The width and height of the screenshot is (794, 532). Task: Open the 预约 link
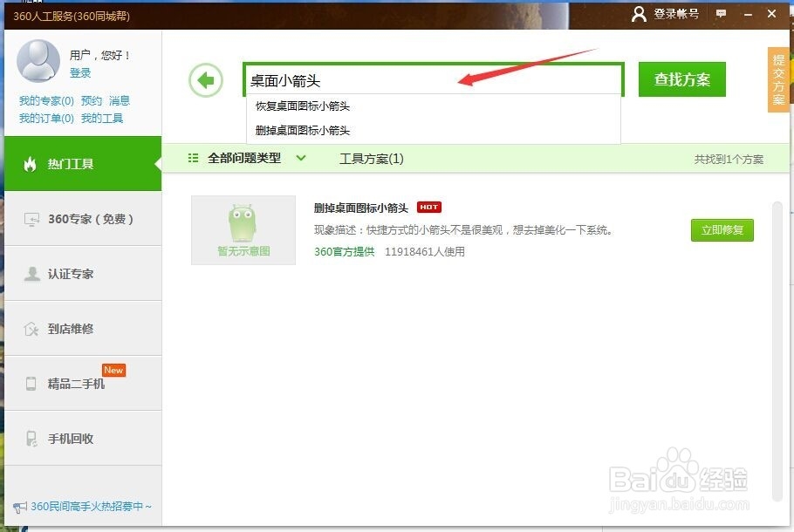[92, 100]
